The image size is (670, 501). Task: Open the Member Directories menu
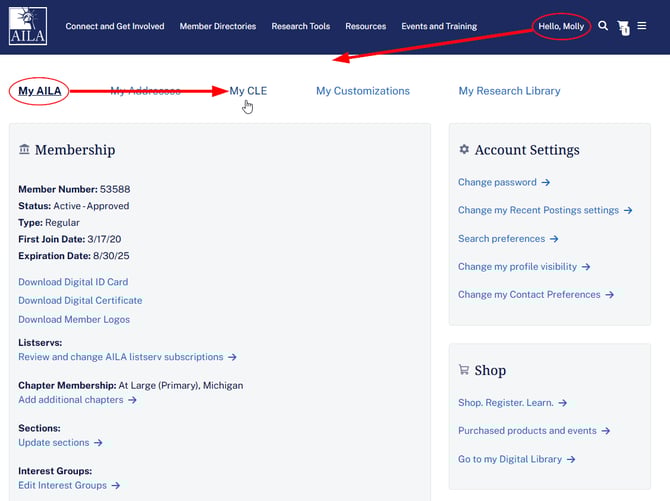[x=218, y=26]
